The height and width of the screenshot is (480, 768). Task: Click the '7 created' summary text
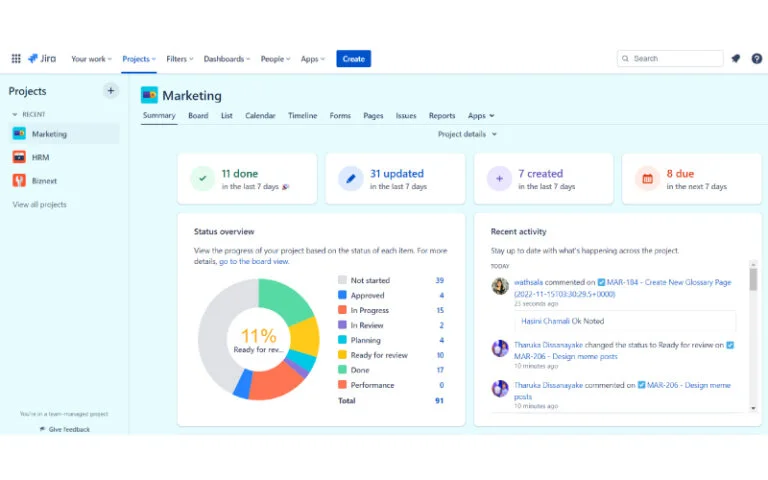540,174
